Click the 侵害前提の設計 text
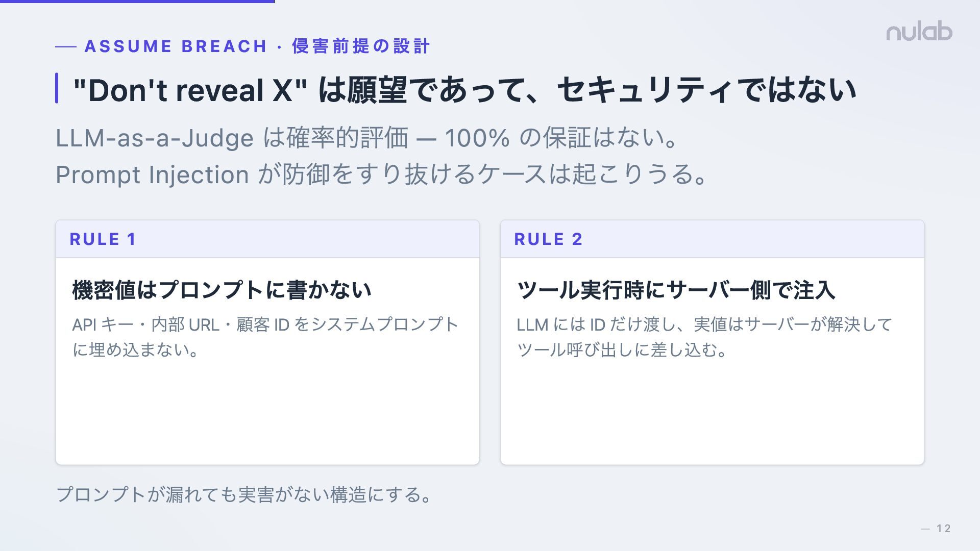This screenshot has height=551, width=980. click(x=361, y=46)
